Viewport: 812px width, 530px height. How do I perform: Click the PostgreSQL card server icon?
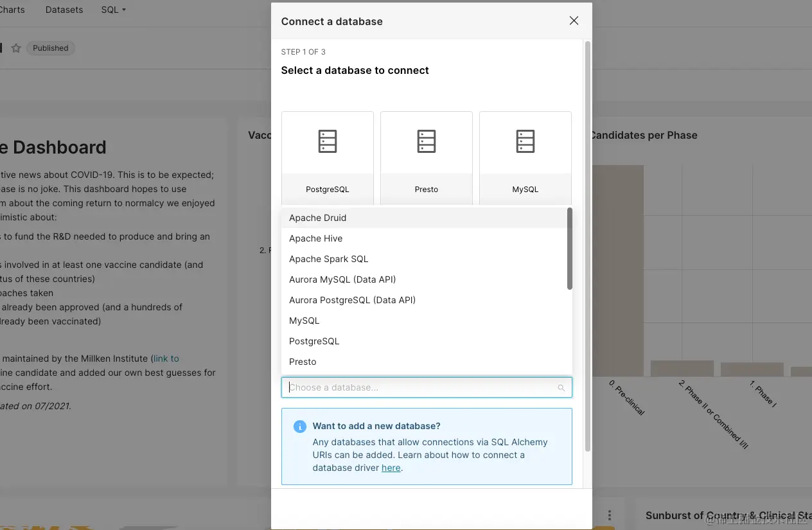pos(328,141)
